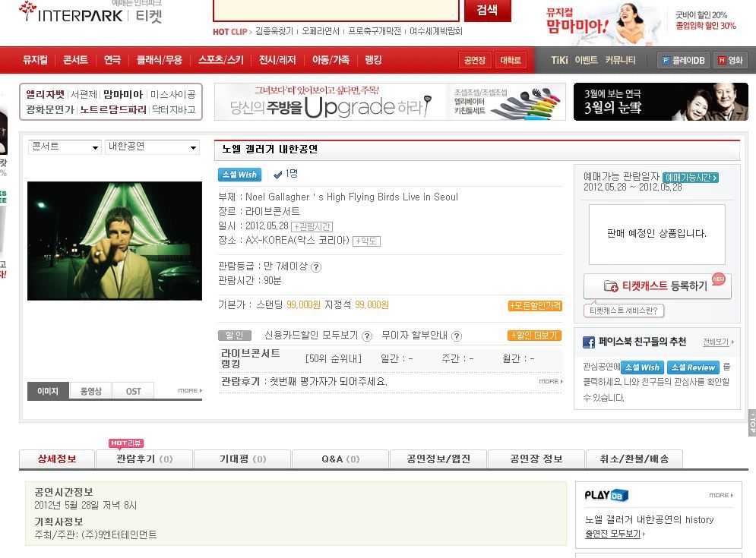The height and width of the screenshot is (558, 756).
Task: Click the +약도 map button
Action: [366, 241]
